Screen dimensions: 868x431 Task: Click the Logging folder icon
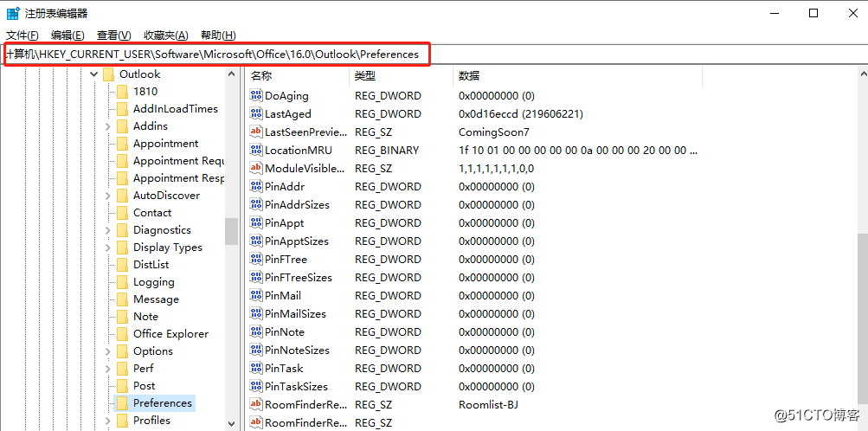pos(122,281)
